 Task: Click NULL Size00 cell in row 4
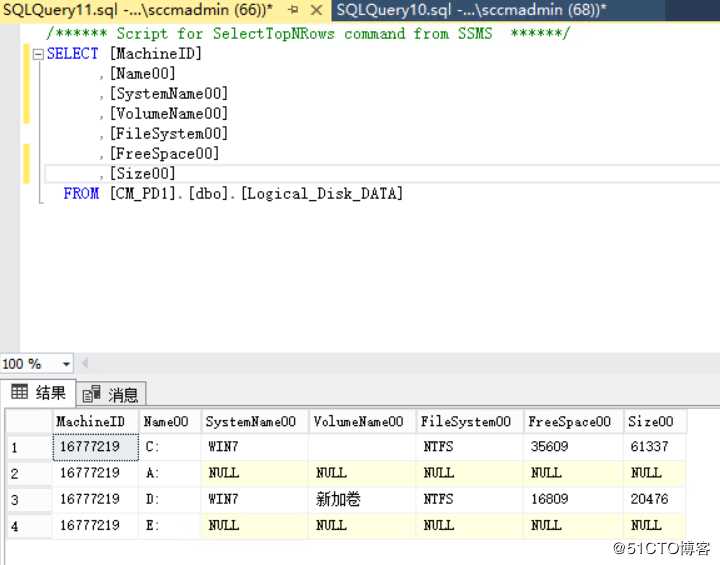click(655, 526)
